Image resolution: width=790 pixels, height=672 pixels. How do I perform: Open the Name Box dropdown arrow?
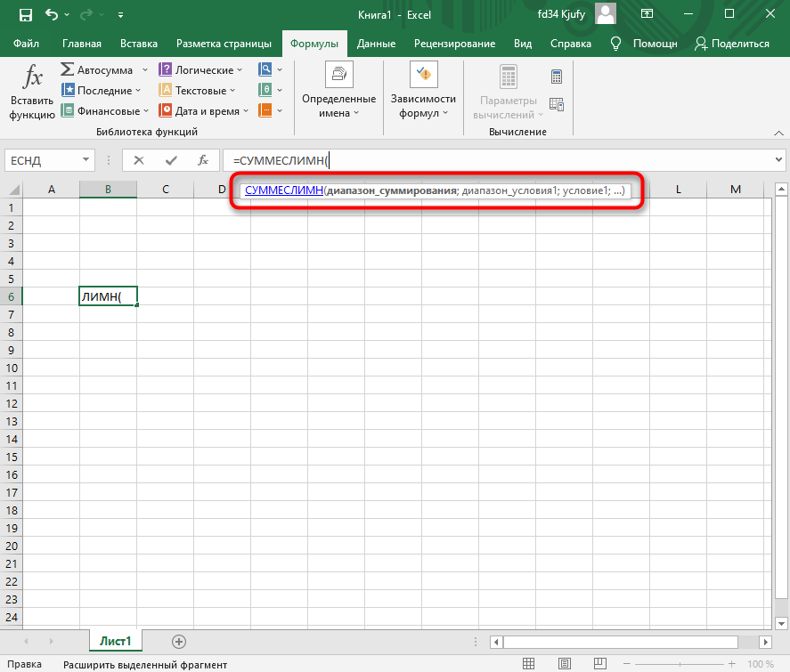click(x=86, y=160)
